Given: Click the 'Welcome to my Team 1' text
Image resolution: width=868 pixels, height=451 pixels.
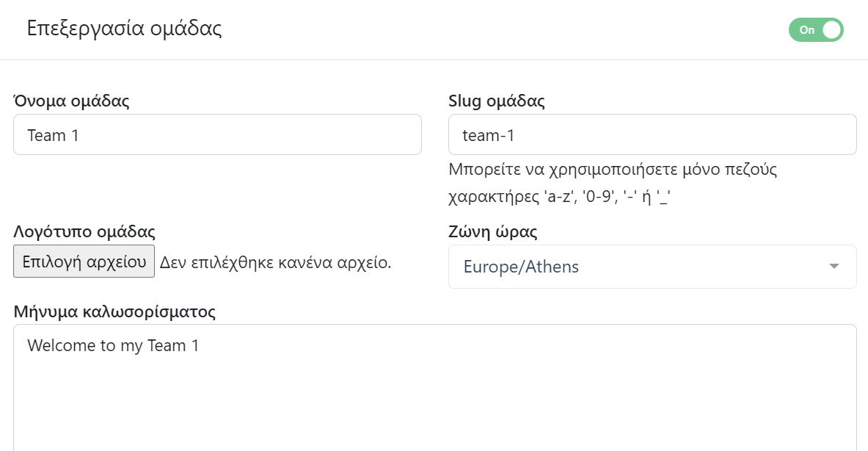Looking at the screenshot, I should coord(113,345).
